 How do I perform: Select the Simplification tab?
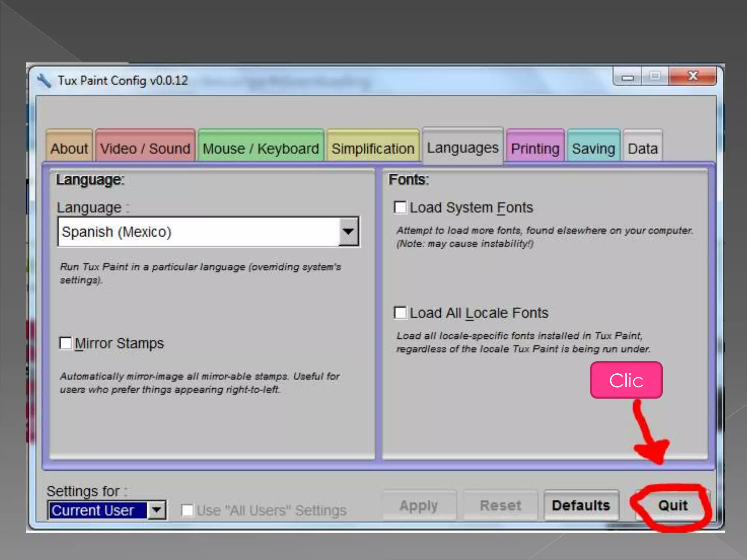[x=373, y=148]
